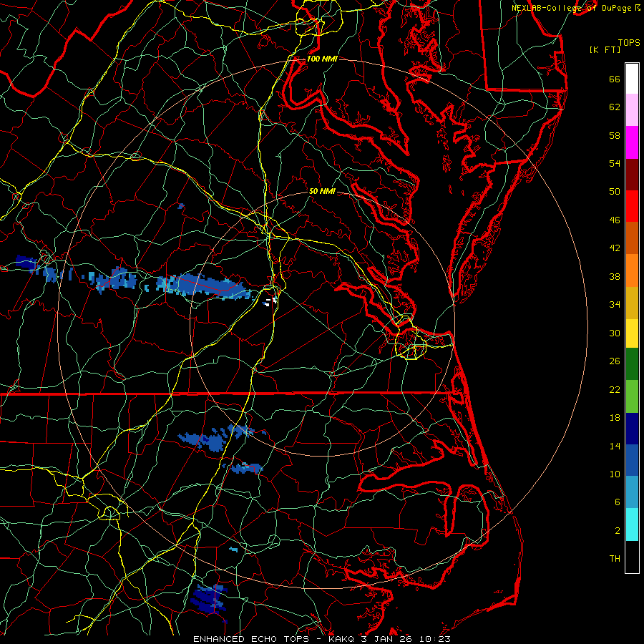Click the magenta legend color block
This screenshot has height=644, width=644.
[632, 142]
